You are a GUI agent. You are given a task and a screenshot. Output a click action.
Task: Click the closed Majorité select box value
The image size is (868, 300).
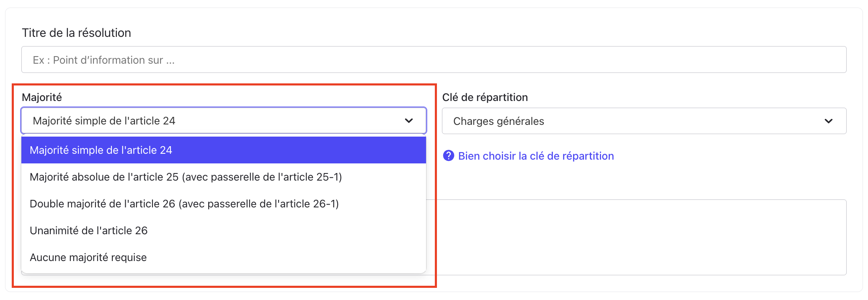(x=104, y=121)
